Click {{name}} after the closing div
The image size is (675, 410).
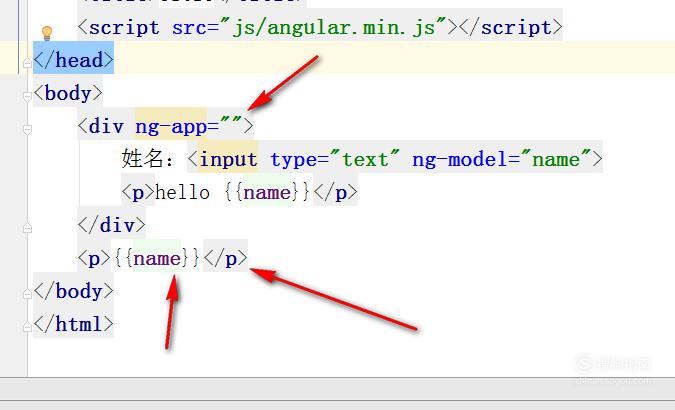tap(157, 258)
